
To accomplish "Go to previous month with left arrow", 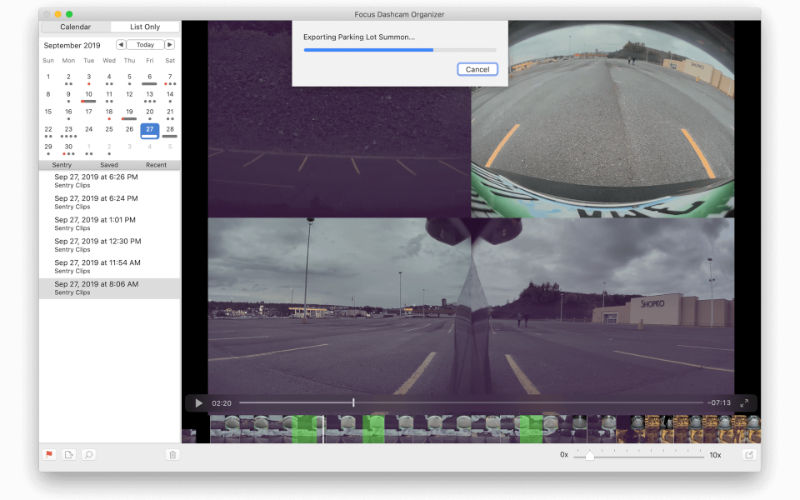I will coord(121,45).
